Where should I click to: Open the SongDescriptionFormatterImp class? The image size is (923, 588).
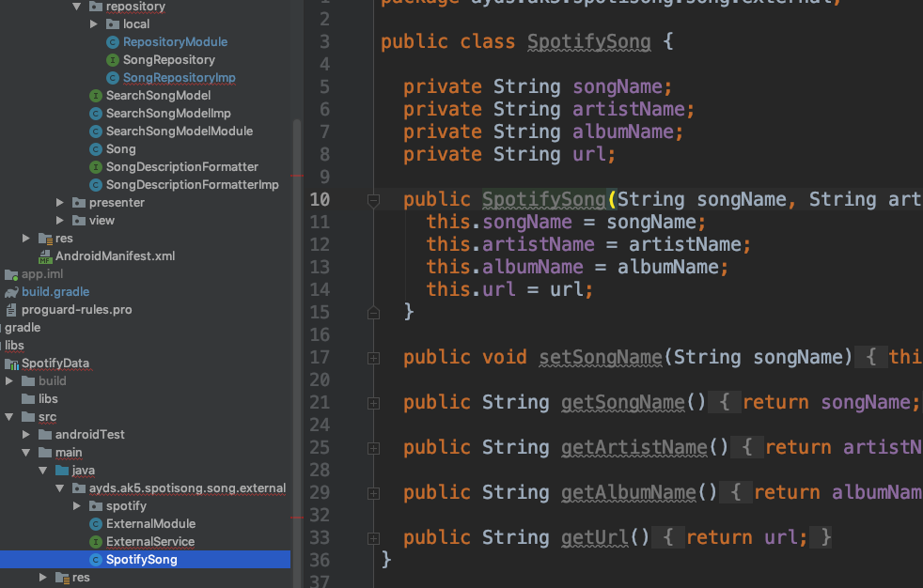192,185
